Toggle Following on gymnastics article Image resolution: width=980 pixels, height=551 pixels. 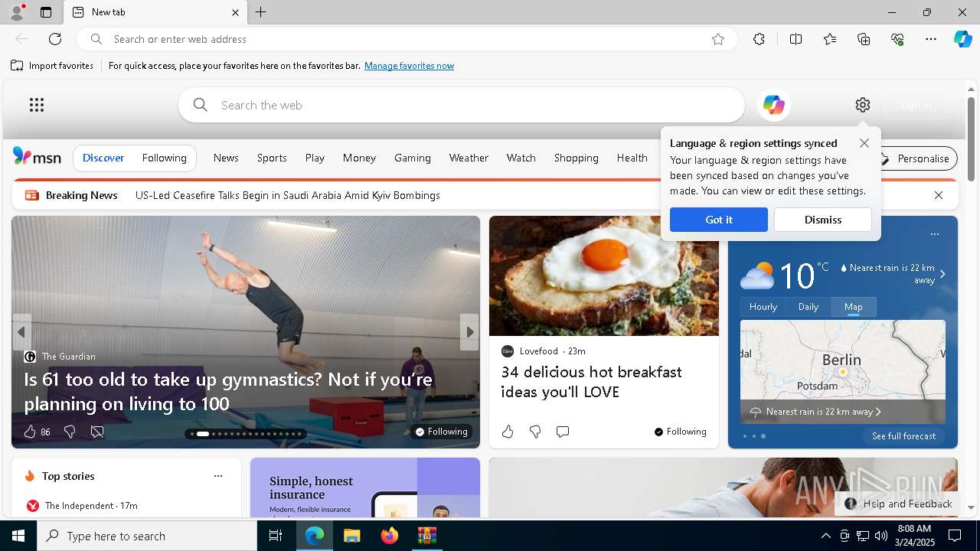[x=441, y=432]
